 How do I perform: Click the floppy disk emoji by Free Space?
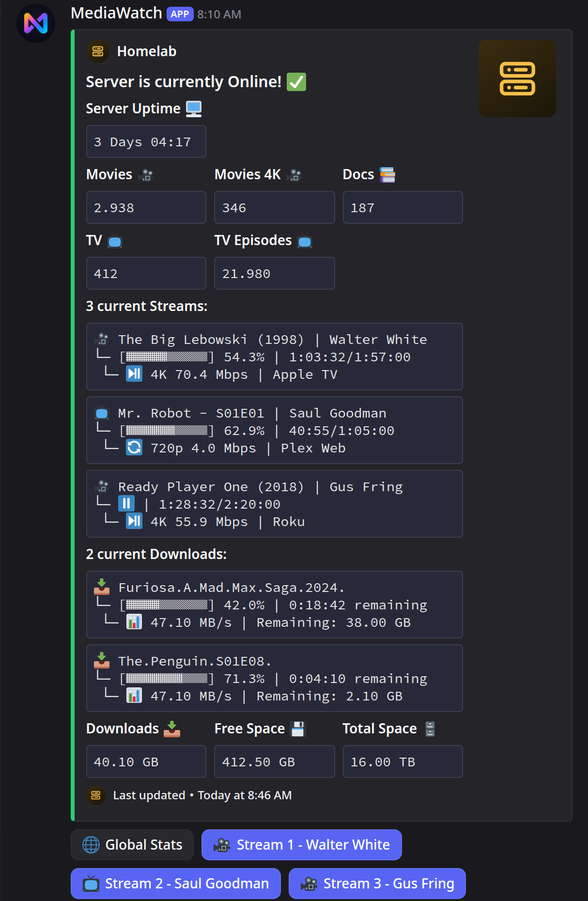[298, 729]
